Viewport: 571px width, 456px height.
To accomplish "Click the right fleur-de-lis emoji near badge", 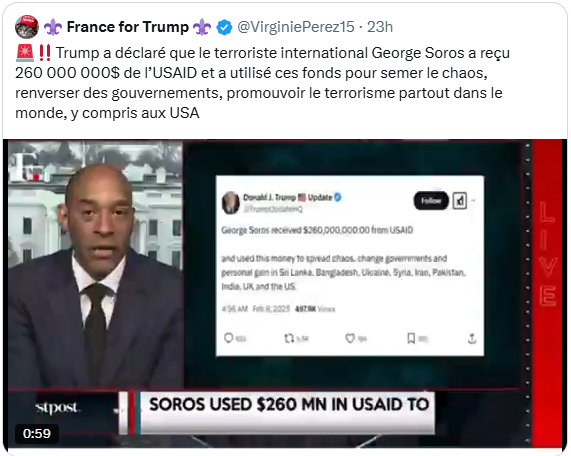I will coord(202,27).
